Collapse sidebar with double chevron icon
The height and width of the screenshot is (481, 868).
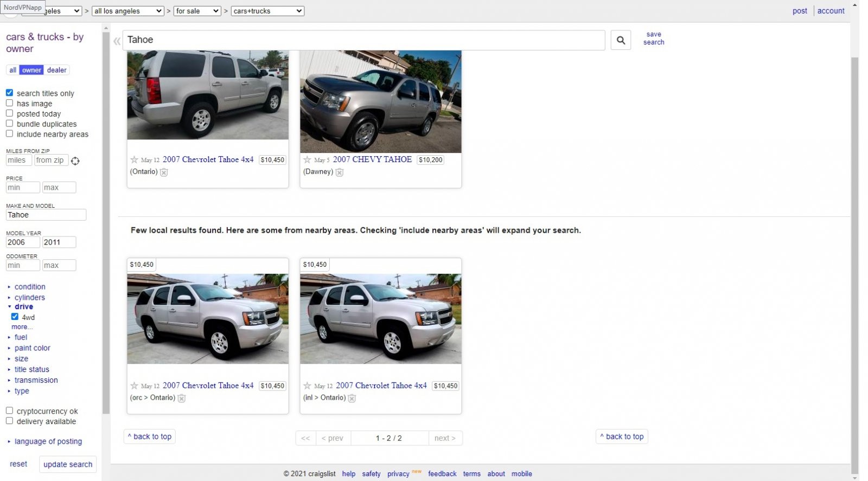(117, 41)
